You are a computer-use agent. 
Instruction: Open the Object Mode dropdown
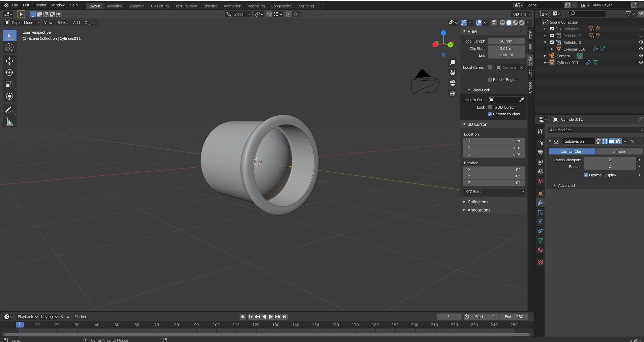pyautogui.click(x=22, y=23)
